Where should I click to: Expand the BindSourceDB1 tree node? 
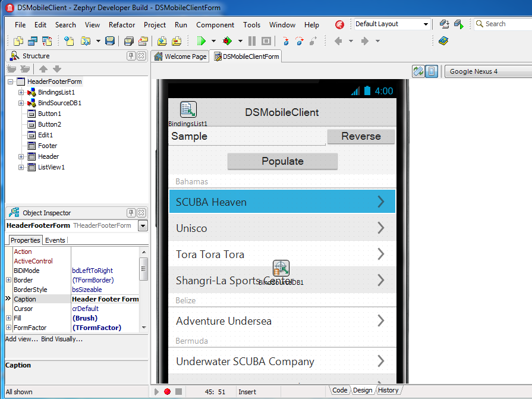pos(21,103)
